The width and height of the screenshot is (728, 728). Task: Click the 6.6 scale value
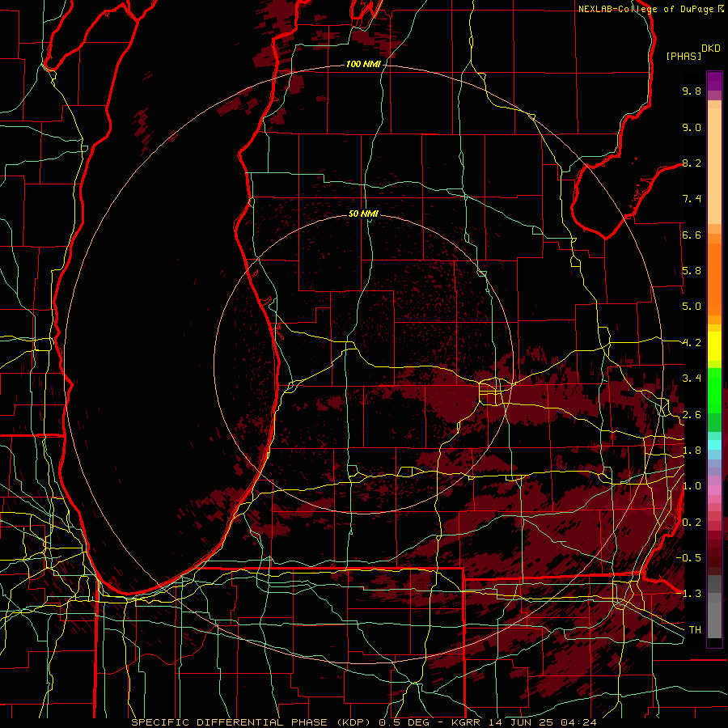coord(692,235)
